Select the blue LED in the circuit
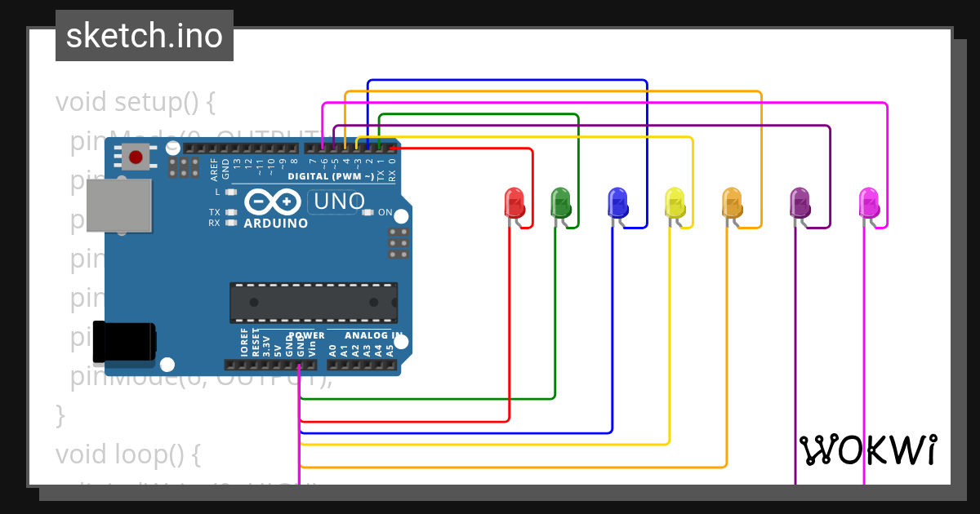980x514 pixels. coord(617,202)
